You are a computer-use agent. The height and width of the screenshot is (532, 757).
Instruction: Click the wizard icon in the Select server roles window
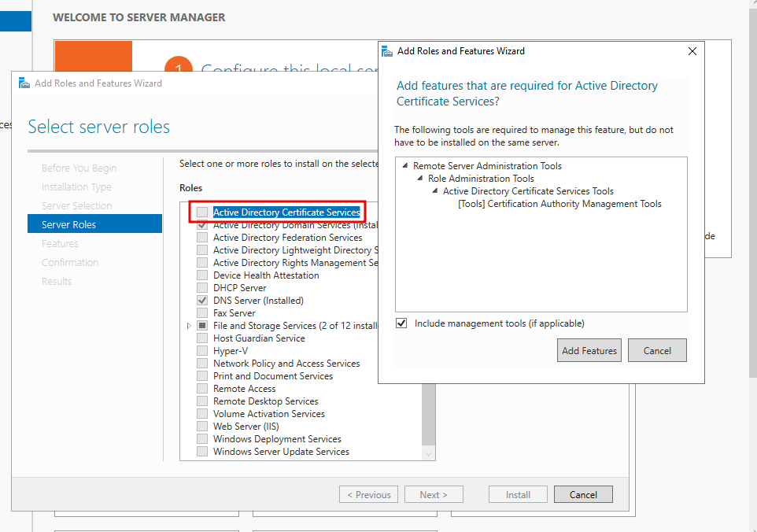tap(24, 83)
